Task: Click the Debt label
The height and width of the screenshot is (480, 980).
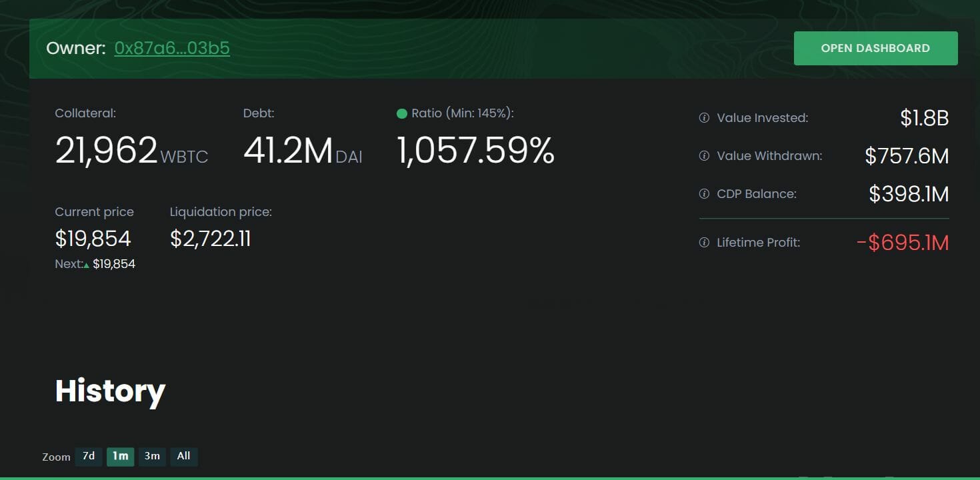Action: (x=259, y=113)
